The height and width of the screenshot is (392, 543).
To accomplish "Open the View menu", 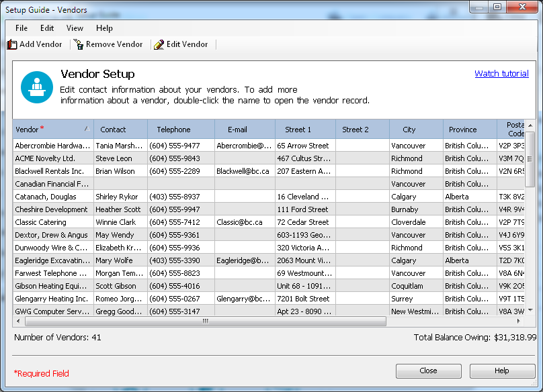I will tap(75, 28).
